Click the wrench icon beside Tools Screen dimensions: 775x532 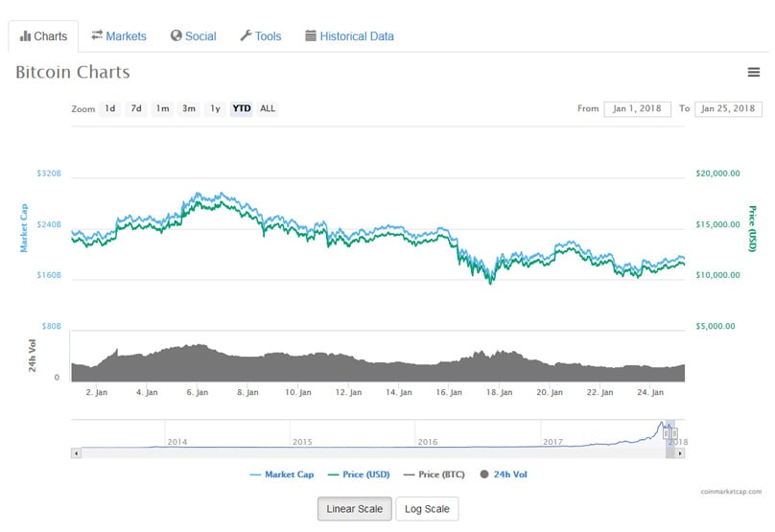coord(246,35)
